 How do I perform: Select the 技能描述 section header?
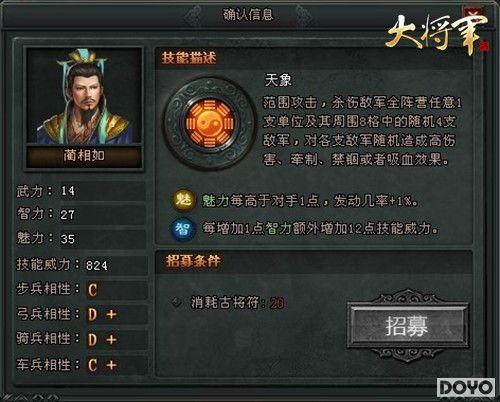click(189, 58)
